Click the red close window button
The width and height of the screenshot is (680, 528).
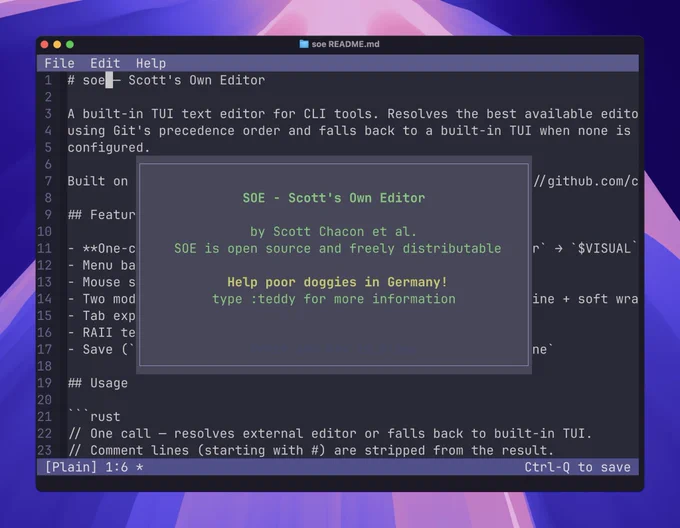(x=44, y=44)
